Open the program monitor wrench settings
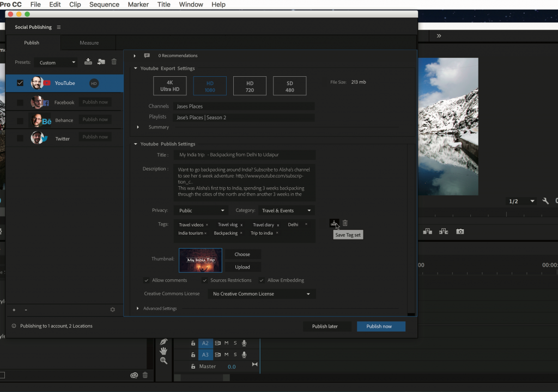Screen dimensions: 558x392 point(545,201)
